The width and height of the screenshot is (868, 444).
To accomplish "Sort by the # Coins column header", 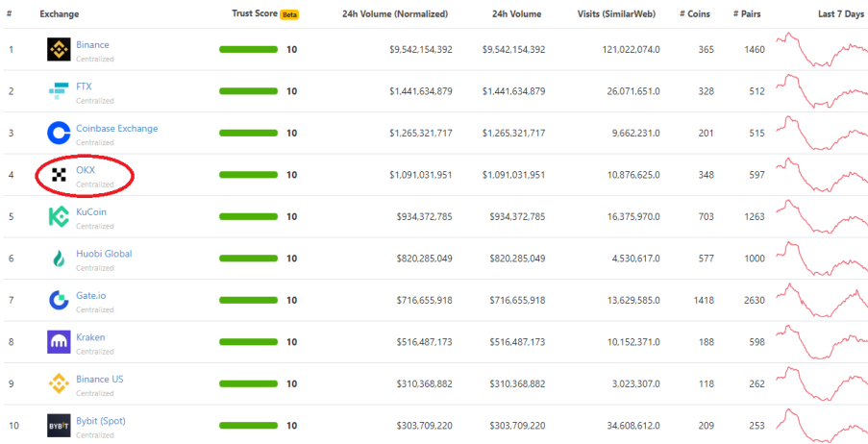I will point(695,13).
